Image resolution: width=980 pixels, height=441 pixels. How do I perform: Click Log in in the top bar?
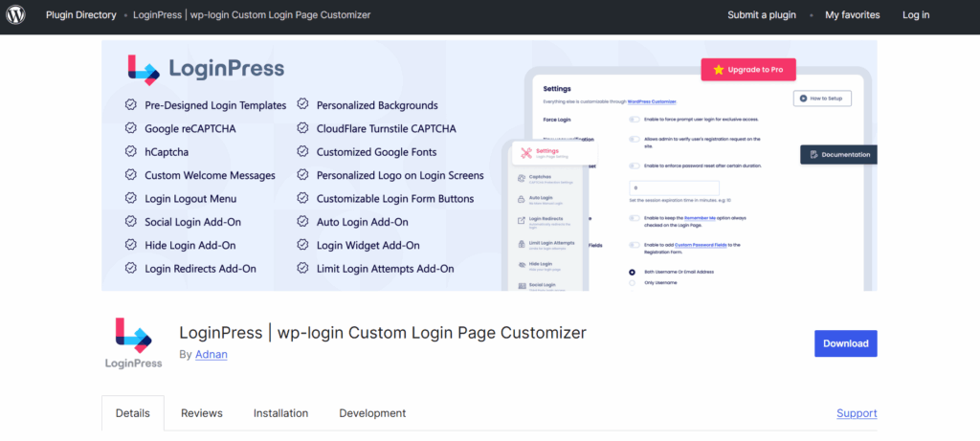click(x=916, y=15)
